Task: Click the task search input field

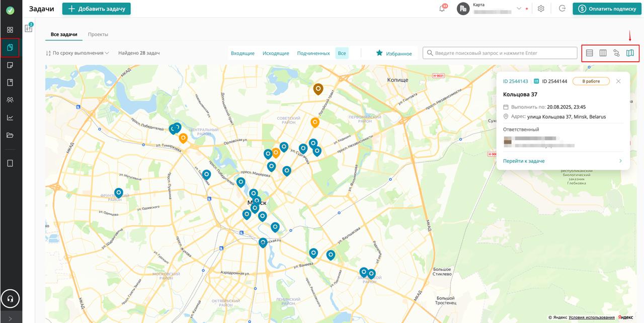Action: tap(500, 53)
